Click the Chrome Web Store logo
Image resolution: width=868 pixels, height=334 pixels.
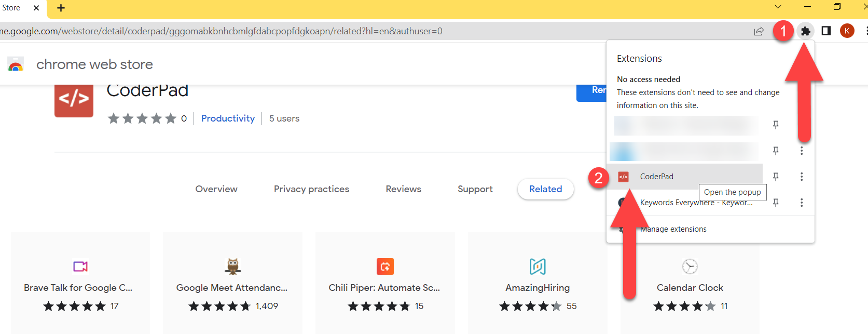16,64
